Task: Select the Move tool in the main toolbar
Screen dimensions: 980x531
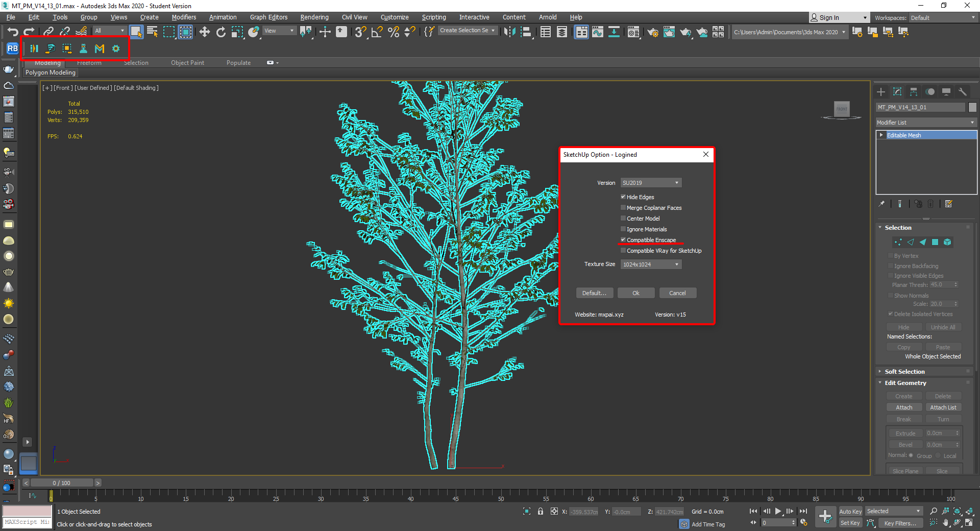Action: (204, 32)
